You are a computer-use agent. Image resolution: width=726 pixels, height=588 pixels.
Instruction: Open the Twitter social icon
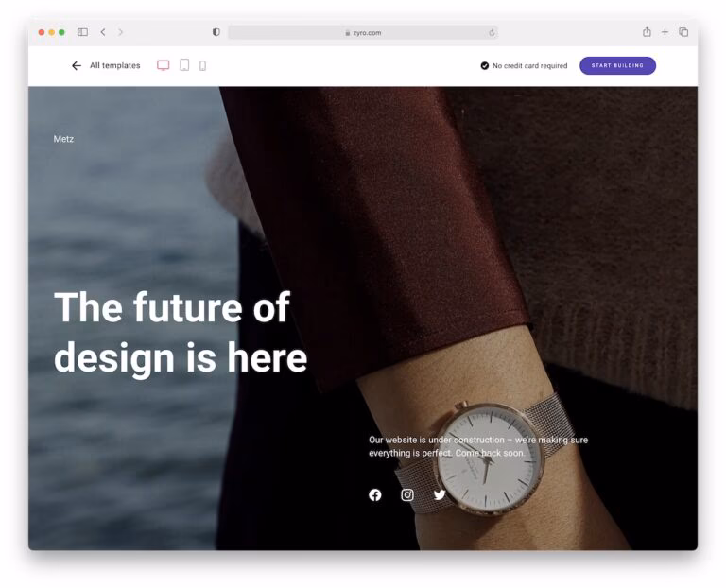click(x=440, y=495)
